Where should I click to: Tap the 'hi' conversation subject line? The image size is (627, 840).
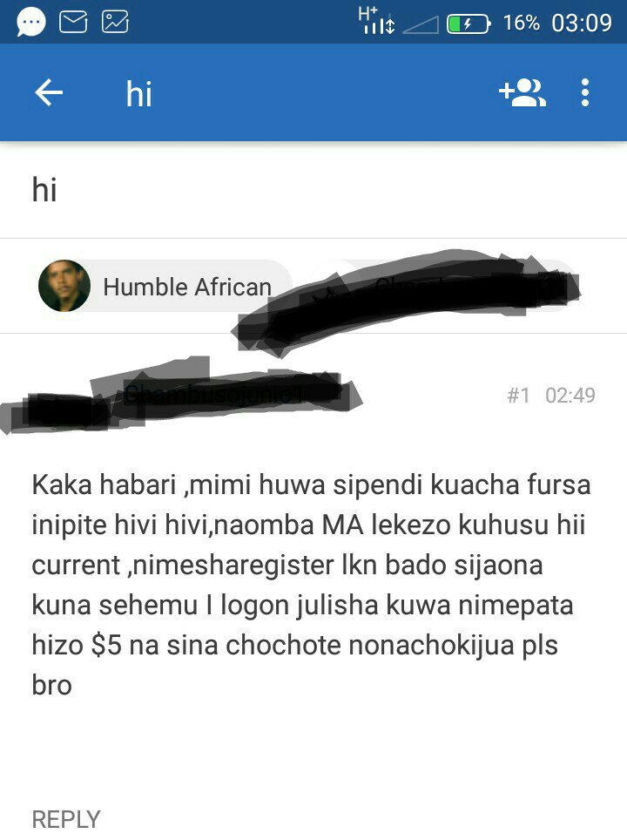click(44, 190)
